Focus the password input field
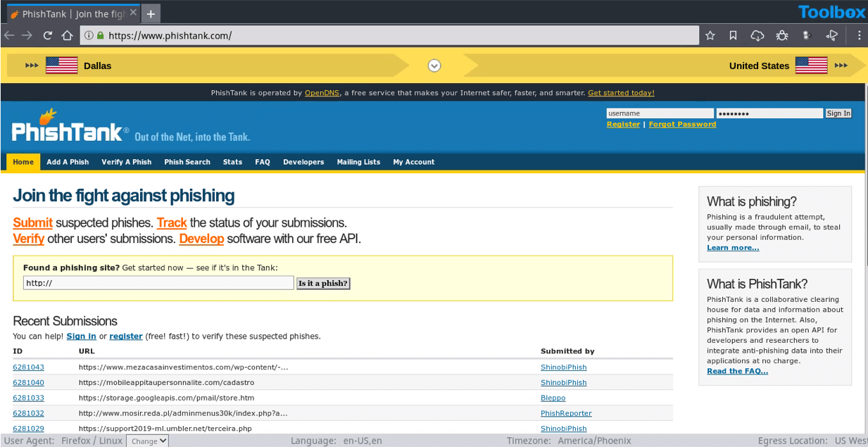The width and height of the screenshot is (868, 447). pyautogui.click(x=769, y=113)
